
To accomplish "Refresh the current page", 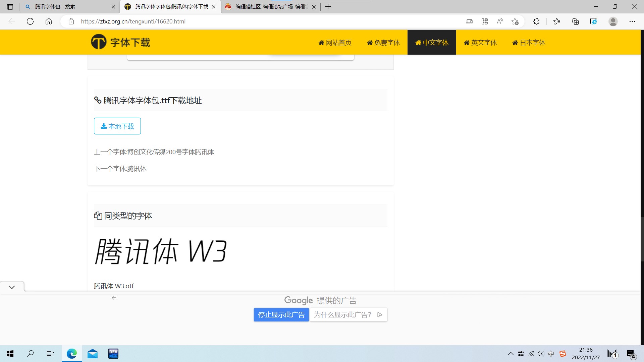I will tap(30, 21).
